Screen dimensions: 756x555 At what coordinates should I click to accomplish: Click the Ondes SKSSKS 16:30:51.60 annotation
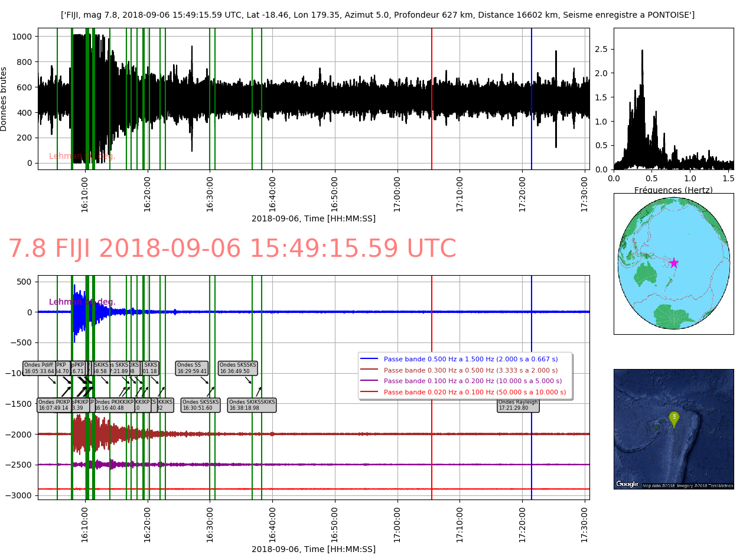point(201,405)
